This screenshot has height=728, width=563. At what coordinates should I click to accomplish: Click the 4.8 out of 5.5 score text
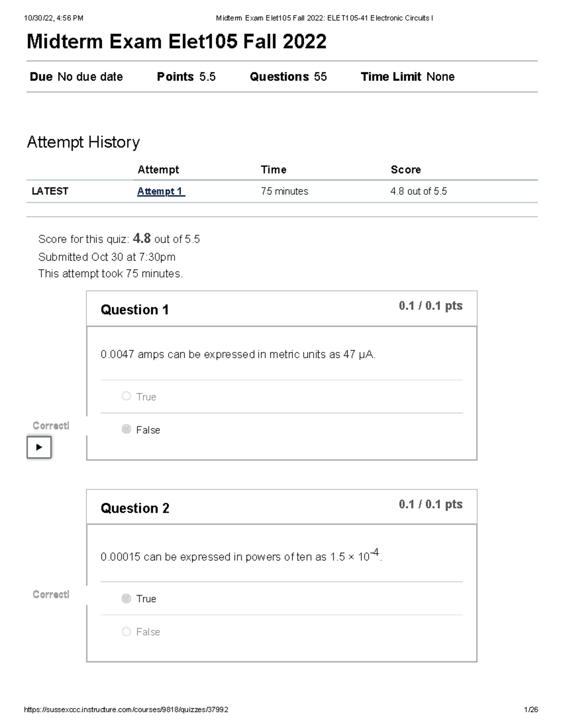(419, 191)
